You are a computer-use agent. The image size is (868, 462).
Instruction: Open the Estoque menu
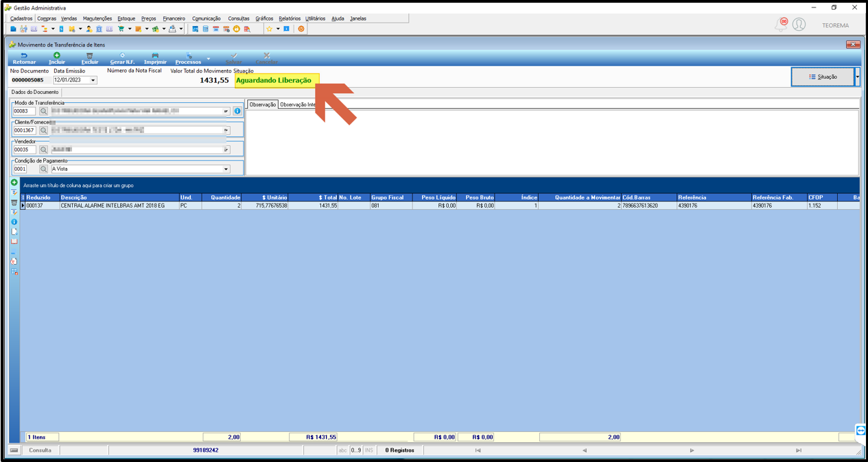click(126, 19)
